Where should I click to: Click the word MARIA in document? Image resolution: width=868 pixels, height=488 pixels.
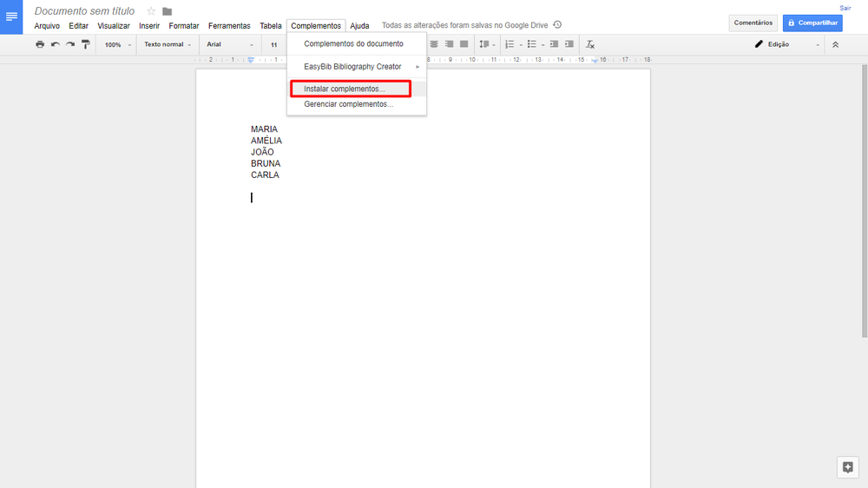[264, 129]
